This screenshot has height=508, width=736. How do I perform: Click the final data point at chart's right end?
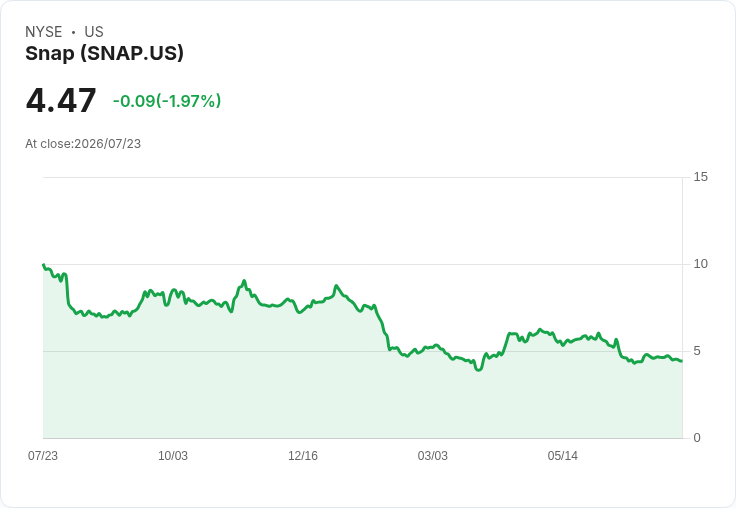(681, 361)
